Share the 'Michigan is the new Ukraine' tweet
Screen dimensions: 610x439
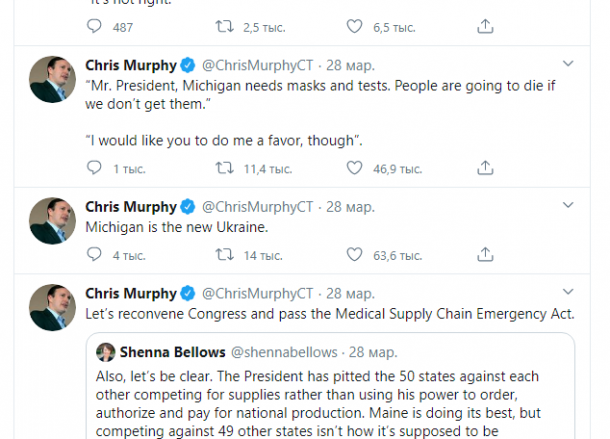[485, 256]
